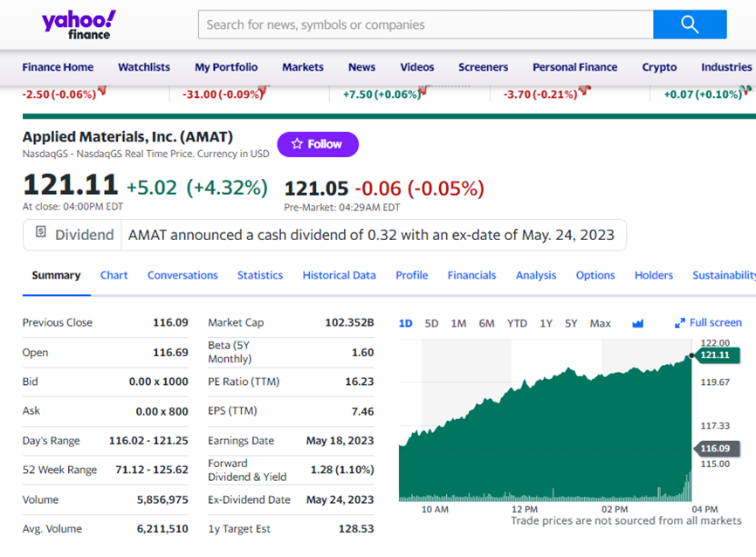Image resolution: width=756 pixels, height=557 pixels.
Task: Select the 1M chart range
Action: [458, 323]
